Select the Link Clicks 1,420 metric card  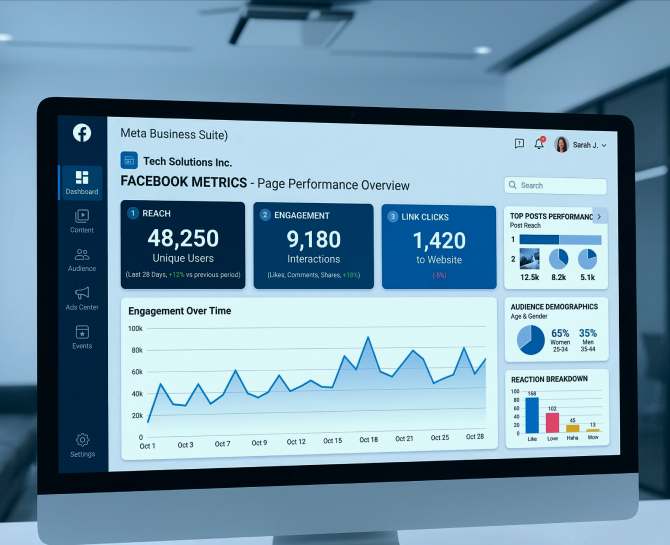pos(439,247)
